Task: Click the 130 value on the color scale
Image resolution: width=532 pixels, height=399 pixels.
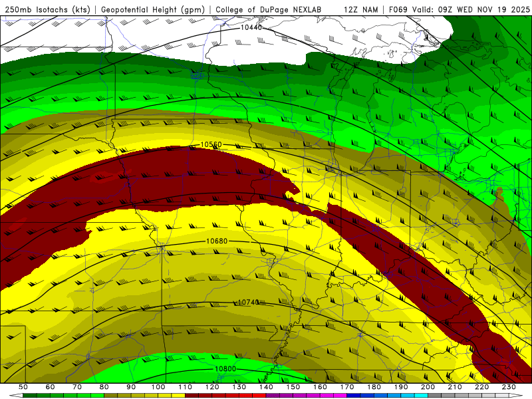Action: 239,387
